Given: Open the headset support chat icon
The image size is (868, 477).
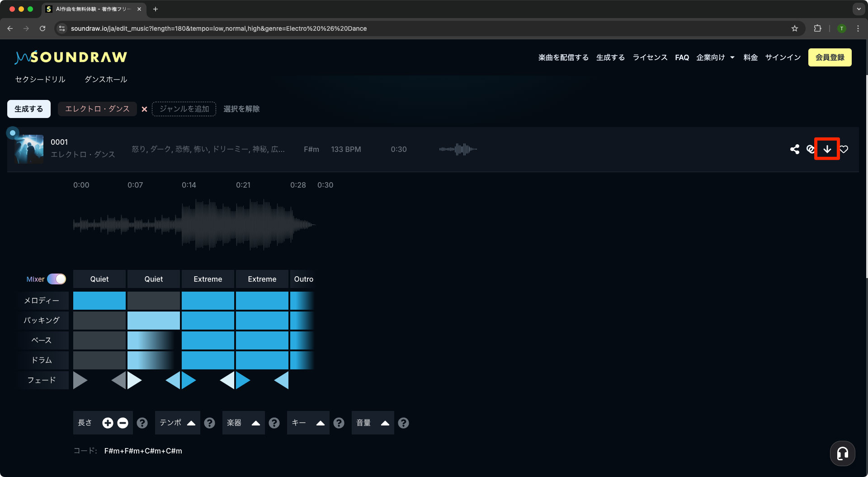Looking at the screenshot, I should click(x=842, y=453).
